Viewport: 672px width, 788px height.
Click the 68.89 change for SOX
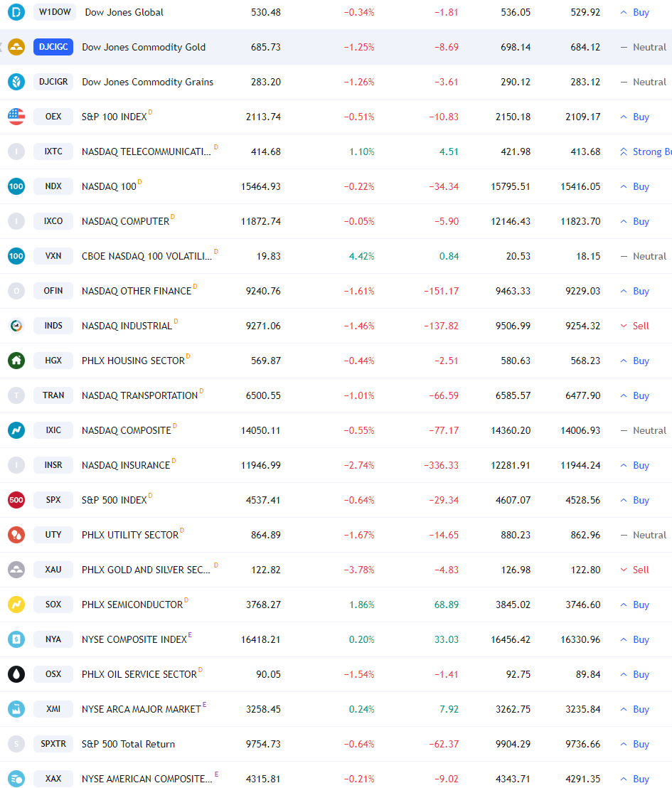coord(447,605)
